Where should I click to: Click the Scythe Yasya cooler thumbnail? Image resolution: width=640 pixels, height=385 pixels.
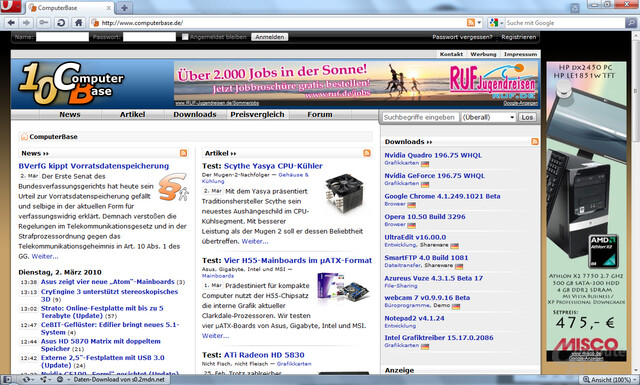pos(344,193)
